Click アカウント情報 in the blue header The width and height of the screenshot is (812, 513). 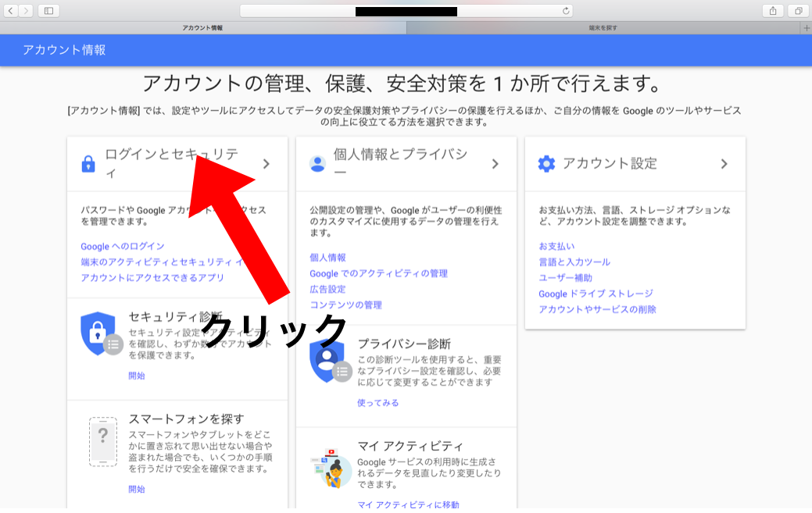[64, 50]
